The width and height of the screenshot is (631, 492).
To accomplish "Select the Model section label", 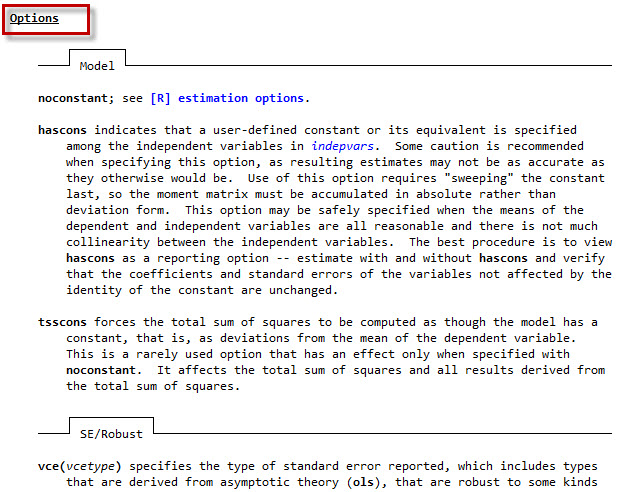I will [97, 66].
